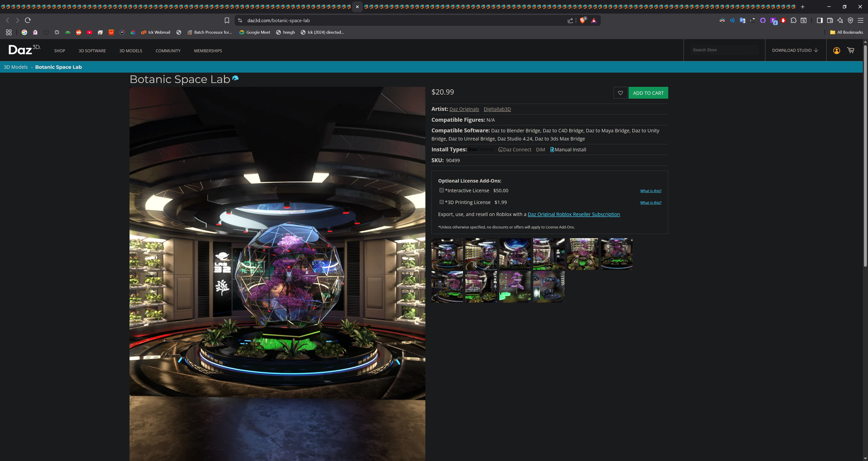Enable the 3D Printing License checkbox
868x461 pixels.
click(x=441, y=202)
